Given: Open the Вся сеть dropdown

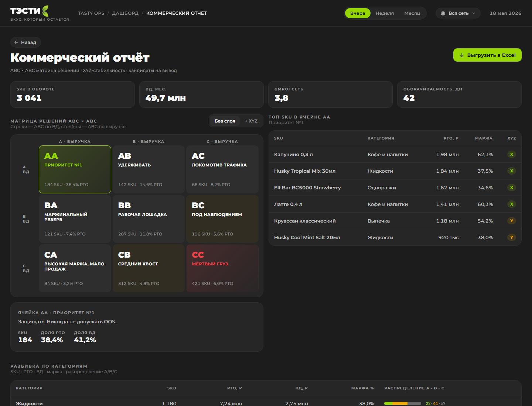Looking at the screenshot, I should (x=458, y=13).
